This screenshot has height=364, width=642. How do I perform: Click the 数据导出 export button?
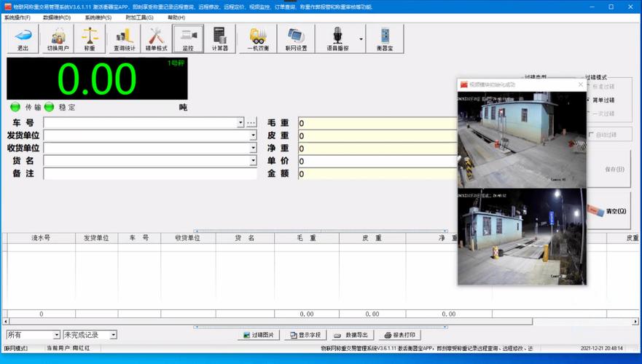[x=351, y=335]
